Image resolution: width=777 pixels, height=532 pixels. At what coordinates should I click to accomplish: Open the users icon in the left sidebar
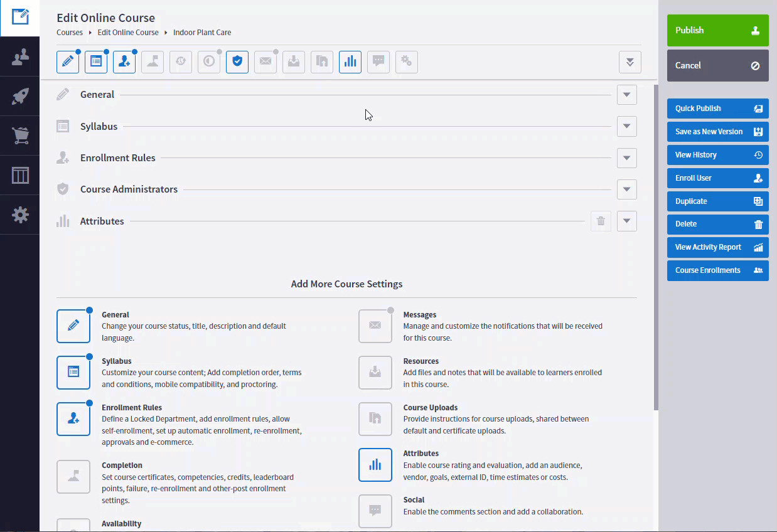20,57
